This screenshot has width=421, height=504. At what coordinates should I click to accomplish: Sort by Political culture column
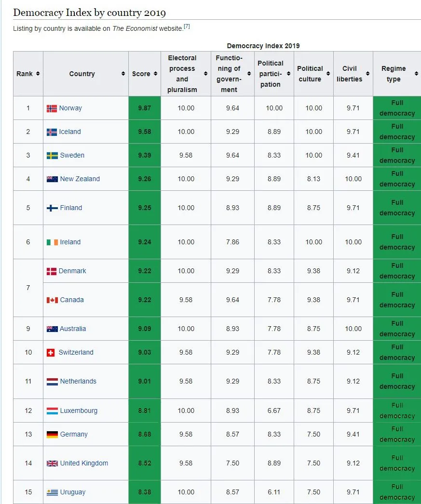pos(328,74)
